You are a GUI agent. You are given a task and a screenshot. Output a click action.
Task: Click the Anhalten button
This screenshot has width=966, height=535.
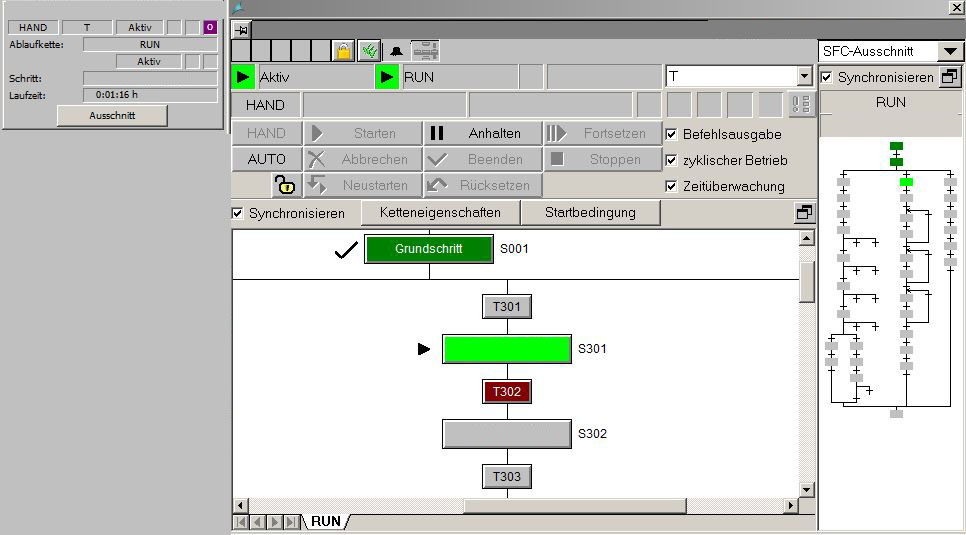point(482,133)
